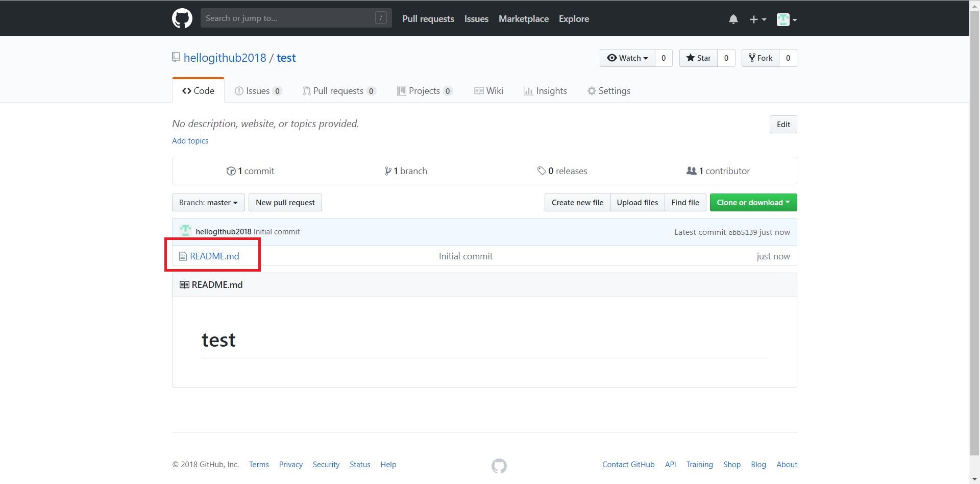Open the Help footer link
This screenshot has height=484, width=980.
(388, 465)
